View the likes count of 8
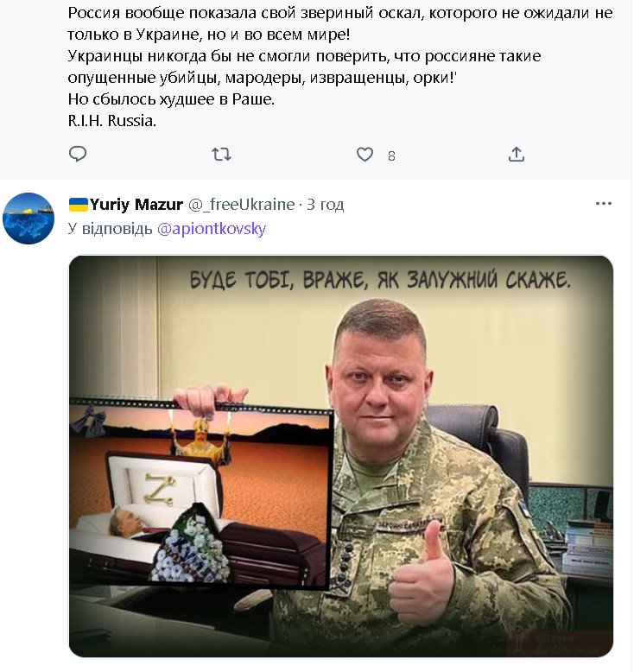 [x=391, y=156]
